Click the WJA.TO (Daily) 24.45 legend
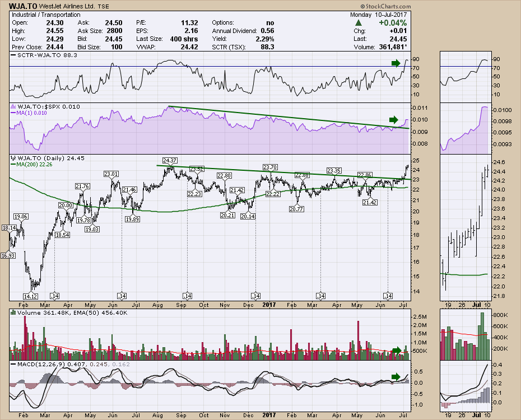This screenshot has height=420, width=521. (51, 158)
